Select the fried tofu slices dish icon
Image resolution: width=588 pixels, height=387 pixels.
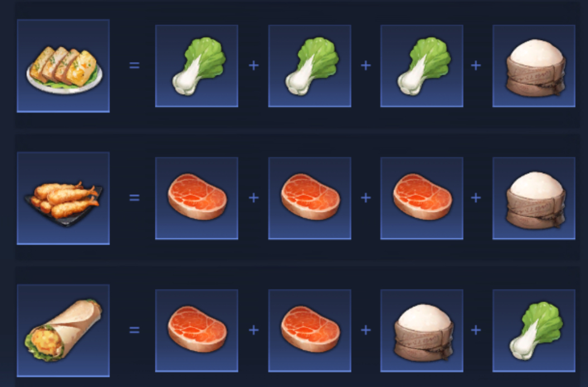64,66
